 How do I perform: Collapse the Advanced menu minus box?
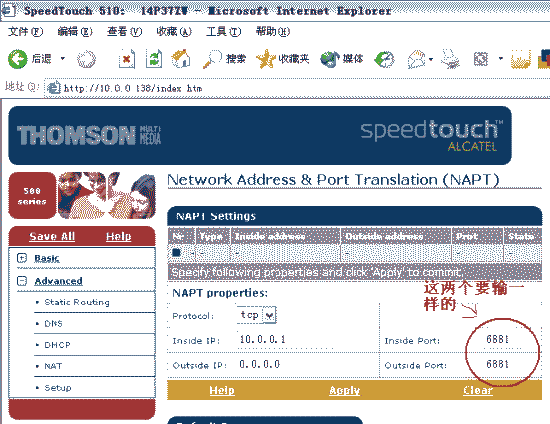[x=22, y=281]
